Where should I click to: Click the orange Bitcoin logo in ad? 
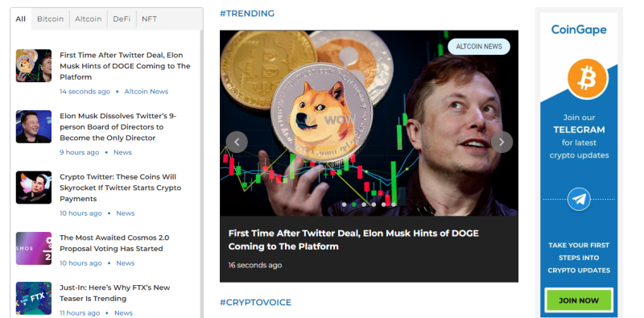588,79
